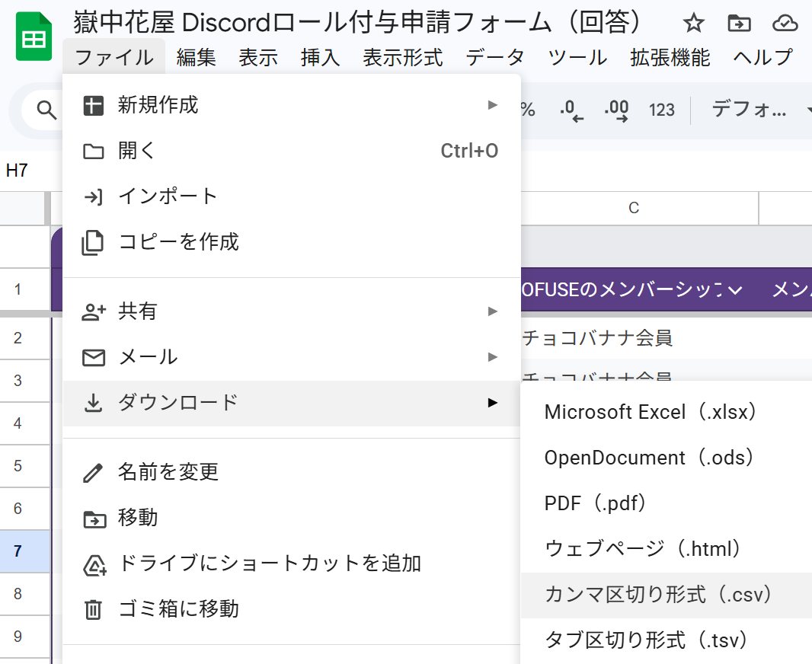The width and height of the screenshot is (812, 664).
Task: Open the 123 number format menu
Action: (661, 110)
